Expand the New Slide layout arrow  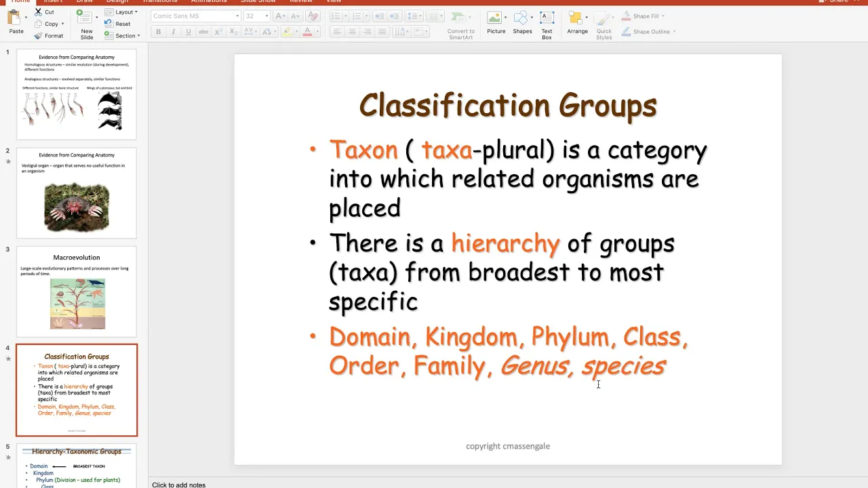97,18
